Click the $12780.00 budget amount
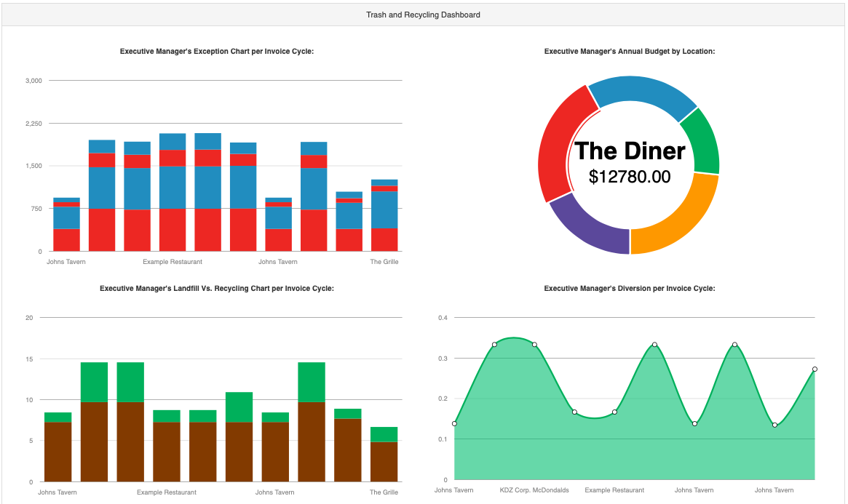This screenshot has height=504, width=848. click(x=630, y=177)
